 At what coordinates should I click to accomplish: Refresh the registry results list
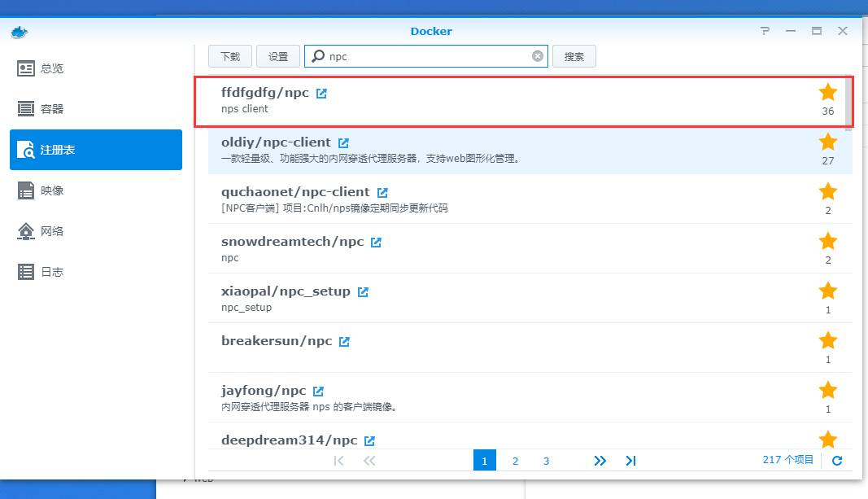click(837, 460)
